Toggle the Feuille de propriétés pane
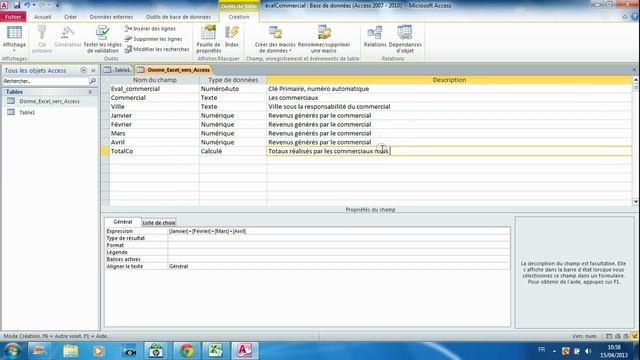 click(x=208, y=39)
